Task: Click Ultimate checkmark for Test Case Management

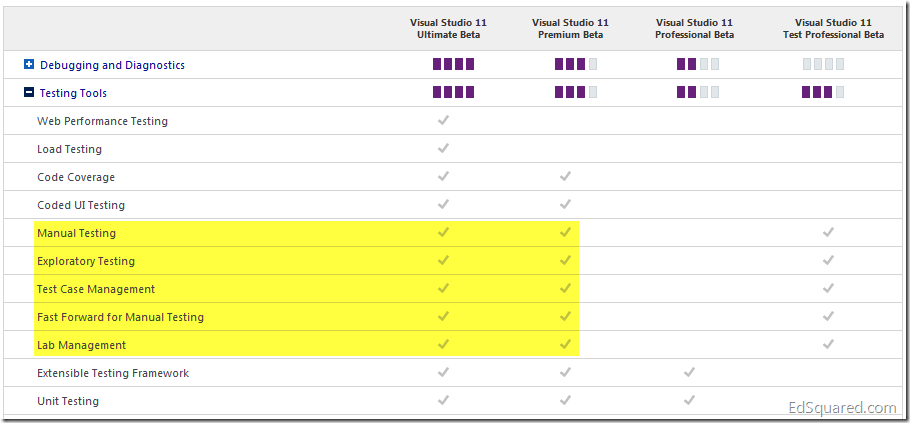Action: pos(443,288)
